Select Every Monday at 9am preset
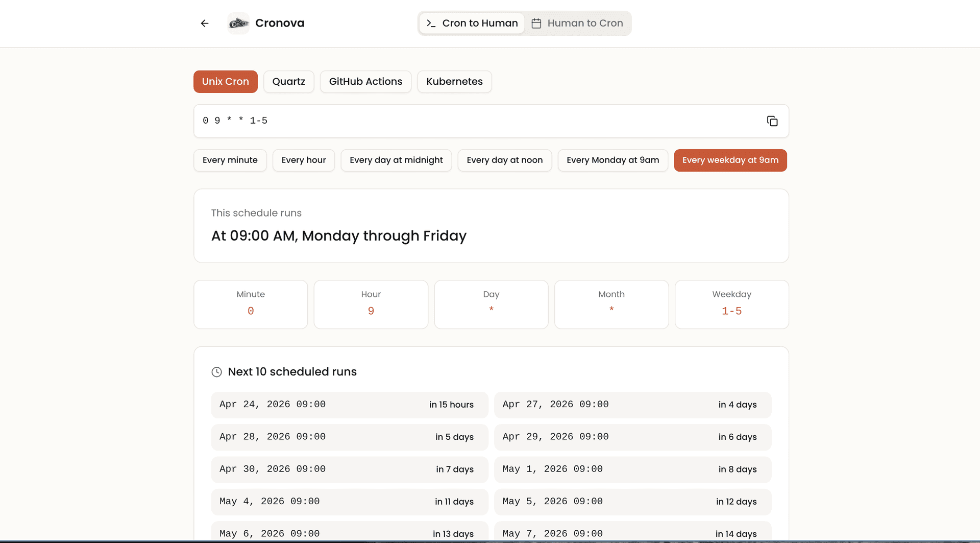980x543 pixels. (613, 160)
